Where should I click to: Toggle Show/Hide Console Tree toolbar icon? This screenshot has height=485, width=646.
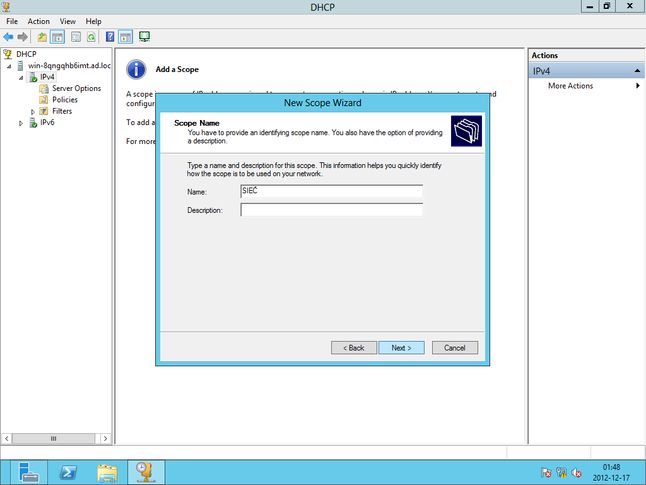click(58, 37)
